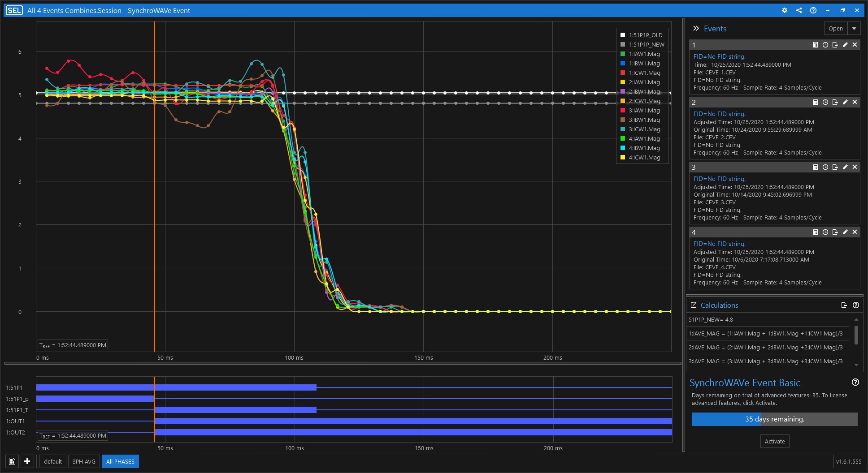Click event 2 FID=No FID string link
868x473 pixels.
coord(719,114)
